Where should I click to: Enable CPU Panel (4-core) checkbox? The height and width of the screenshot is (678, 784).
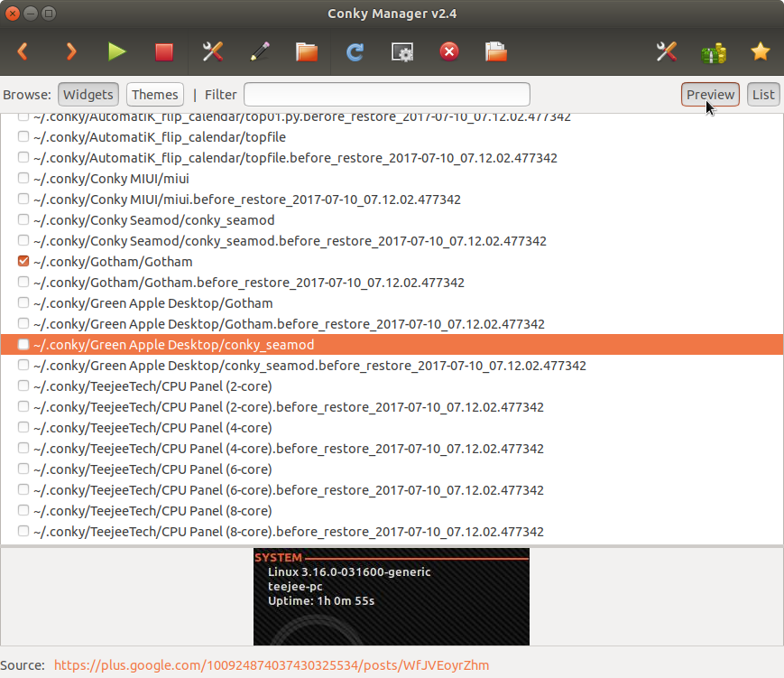coord(23,427)
